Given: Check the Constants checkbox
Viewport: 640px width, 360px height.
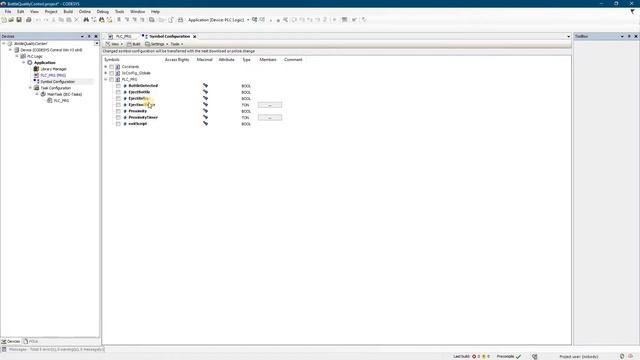Looking at the screenshot, I should (x=111, y=67).
